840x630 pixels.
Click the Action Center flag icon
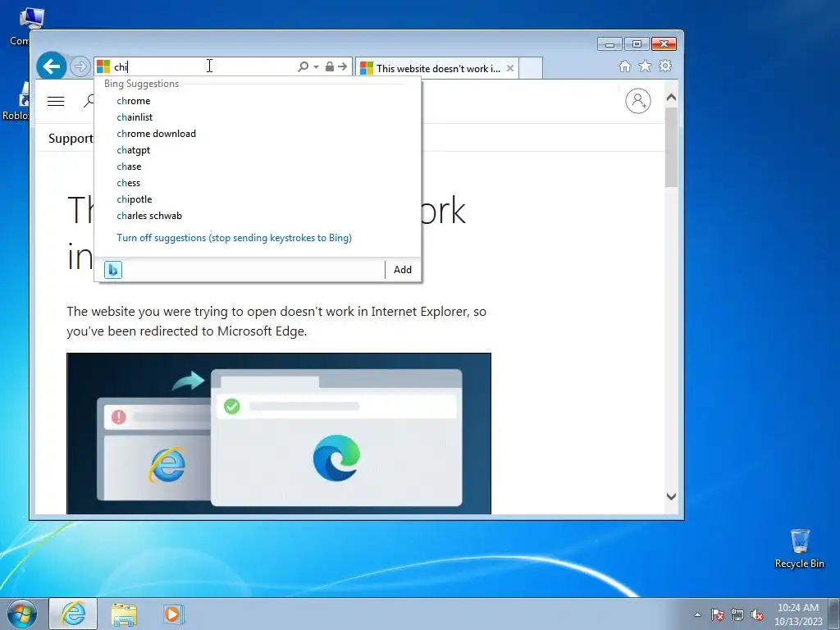(718, 614)
